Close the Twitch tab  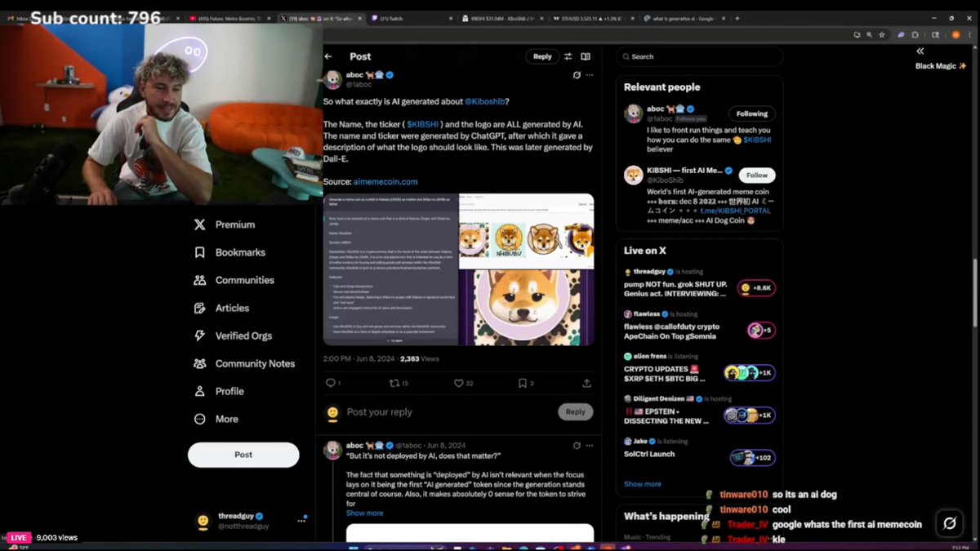[x=450, y=18]
